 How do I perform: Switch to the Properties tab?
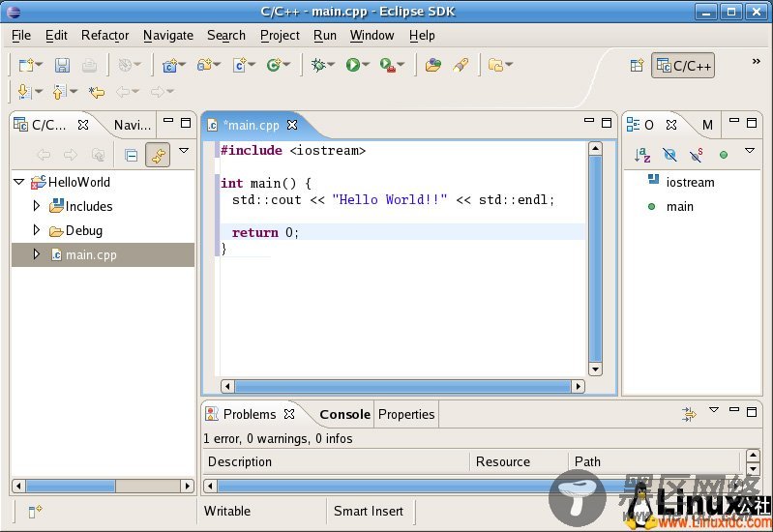[406, 414]
